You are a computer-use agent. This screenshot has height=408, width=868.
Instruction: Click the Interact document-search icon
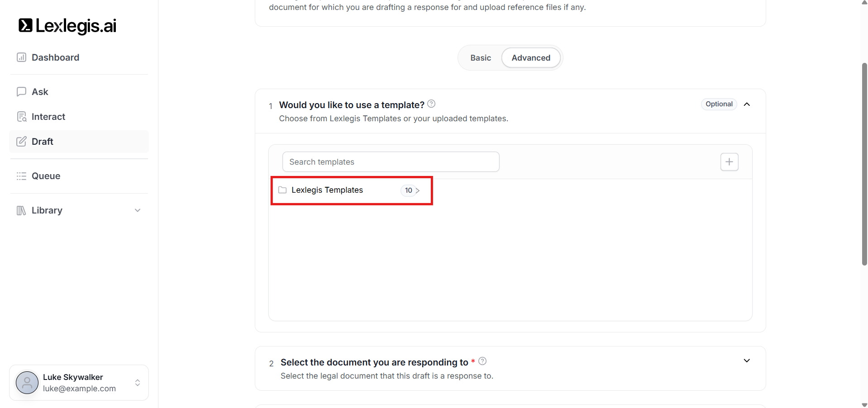21,117
